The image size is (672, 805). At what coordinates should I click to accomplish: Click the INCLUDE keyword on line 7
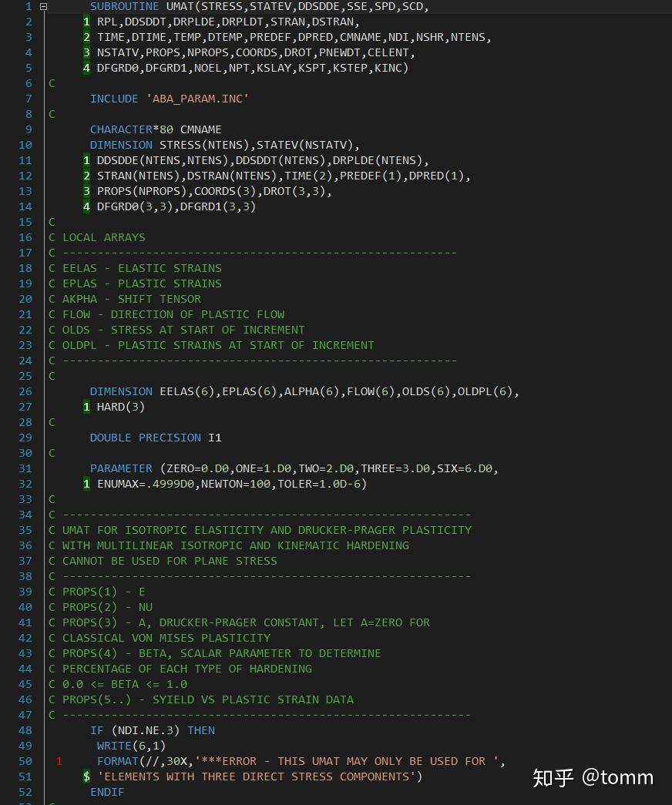coord(113,99)
